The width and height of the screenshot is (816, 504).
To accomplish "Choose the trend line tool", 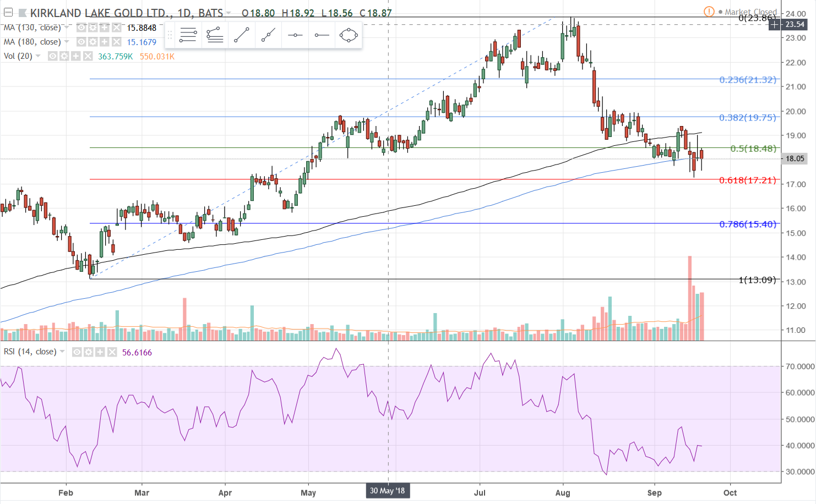I will point(241,35).
